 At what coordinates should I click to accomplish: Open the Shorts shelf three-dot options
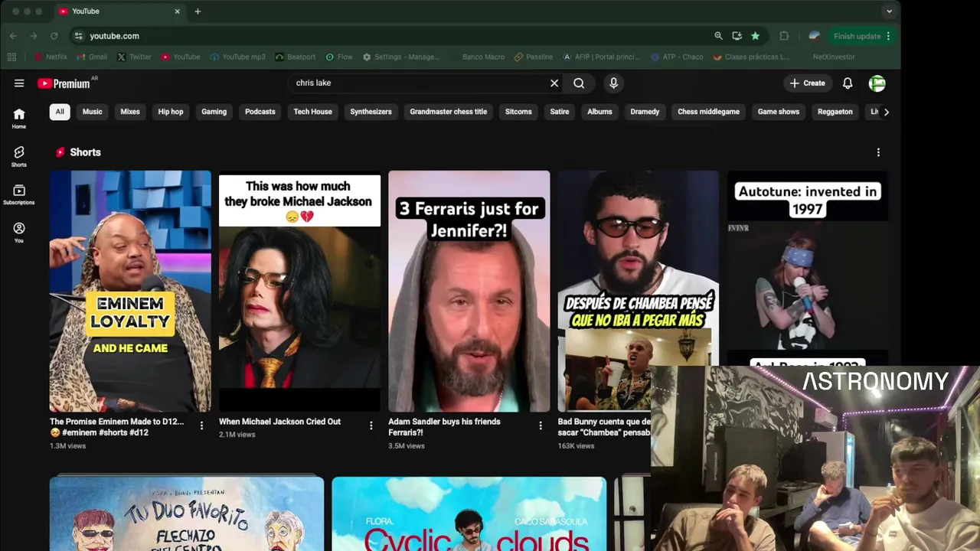878,152
